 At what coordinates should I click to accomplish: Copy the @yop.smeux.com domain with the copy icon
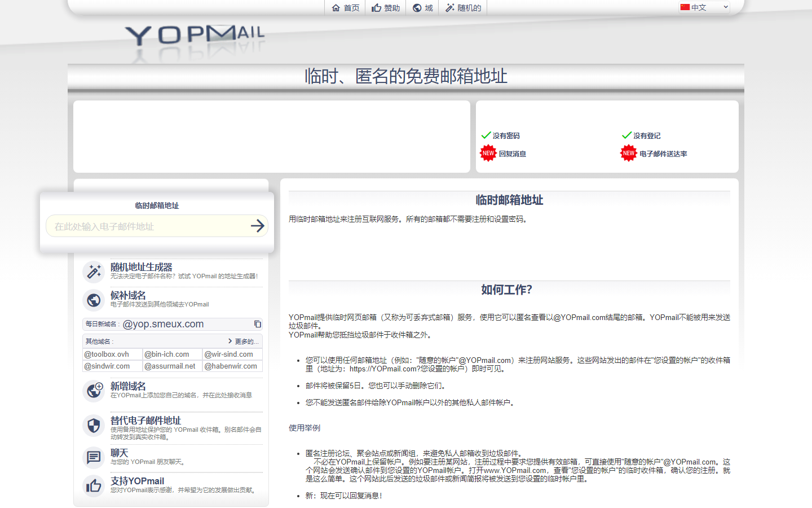(x=257, y=324)
